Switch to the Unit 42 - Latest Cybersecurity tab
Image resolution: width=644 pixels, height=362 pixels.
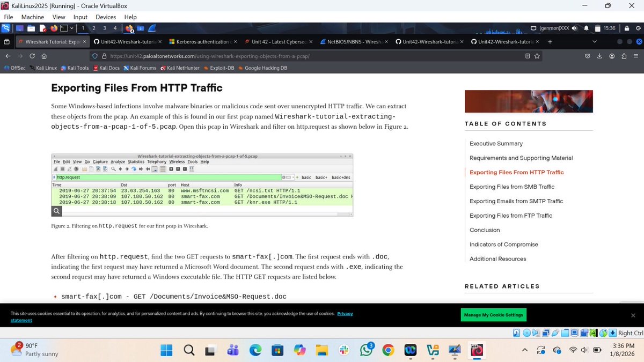pyautogui.click(x=279, y=42)
